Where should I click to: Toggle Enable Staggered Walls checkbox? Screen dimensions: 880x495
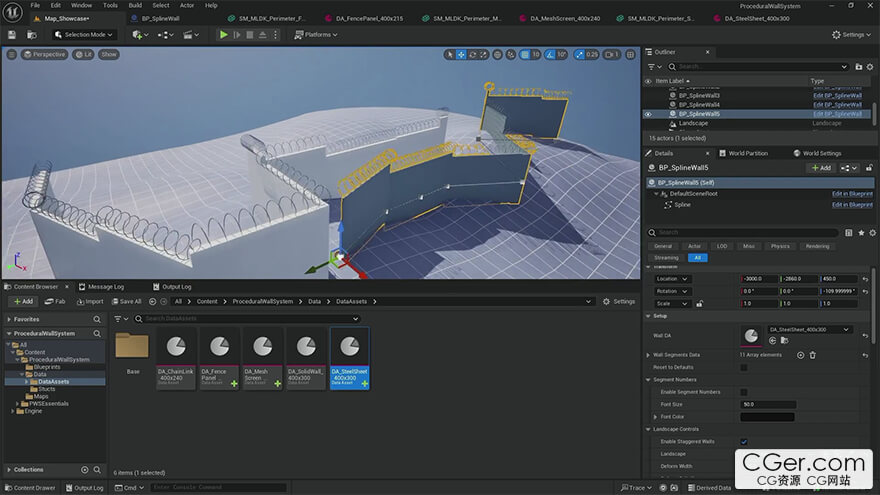click(x=744, y=442)
